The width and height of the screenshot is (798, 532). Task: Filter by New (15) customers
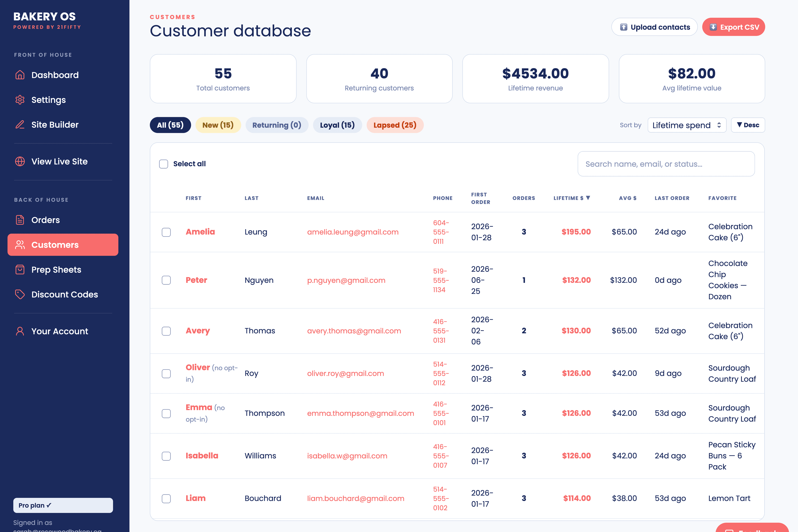(218, 125)
